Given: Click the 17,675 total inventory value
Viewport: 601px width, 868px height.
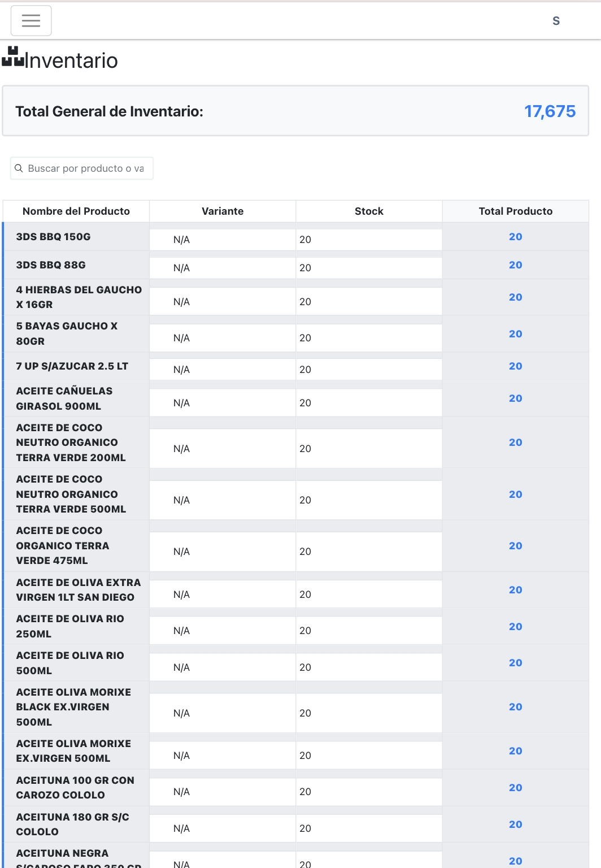Looking at the screenshot, I should pos(550,111).
